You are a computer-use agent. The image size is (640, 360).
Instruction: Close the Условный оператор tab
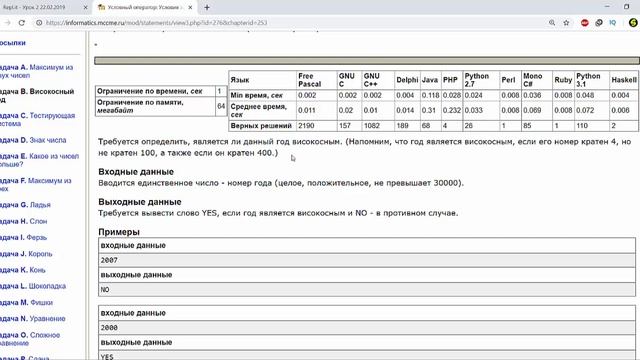point(190,7)
